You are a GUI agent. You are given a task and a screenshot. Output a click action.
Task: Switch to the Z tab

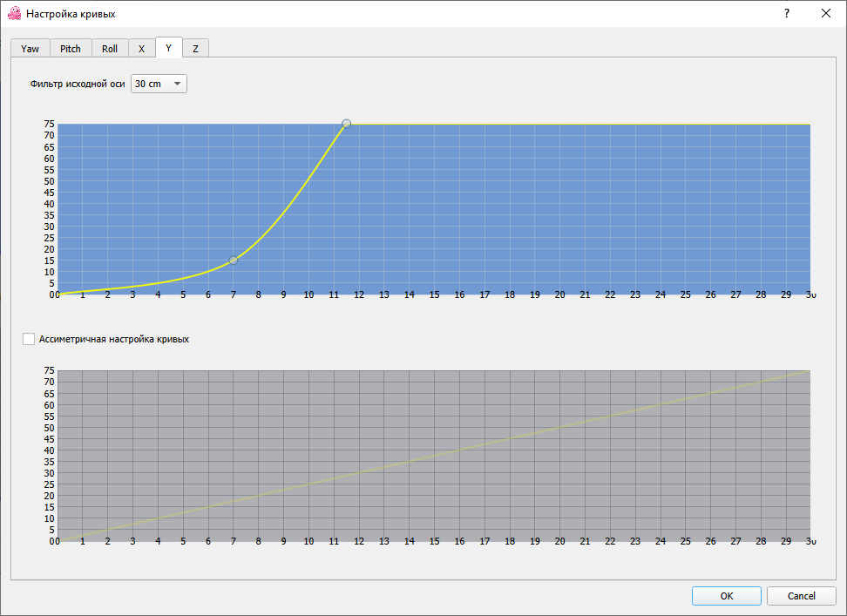click(195, 49)
